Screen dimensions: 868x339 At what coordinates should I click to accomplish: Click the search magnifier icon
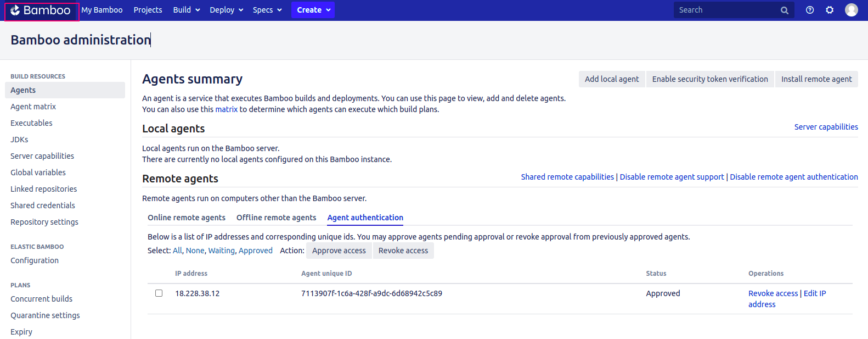click(x=785, y=10)
